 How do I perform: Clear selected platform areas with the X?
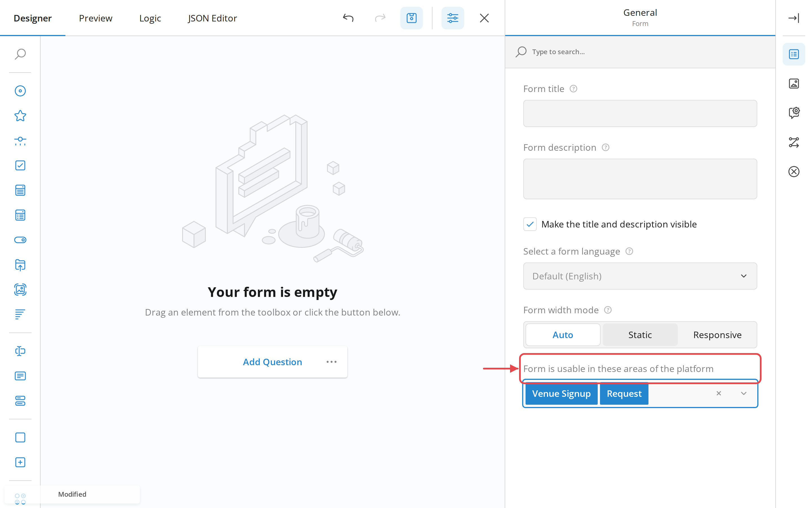coord(718,393)
